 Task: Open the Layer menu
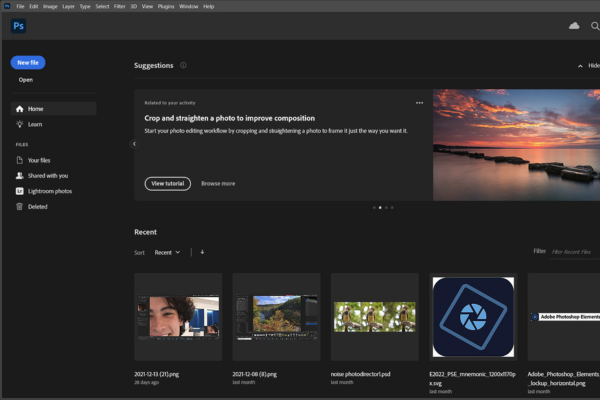(x=68, y=7)
